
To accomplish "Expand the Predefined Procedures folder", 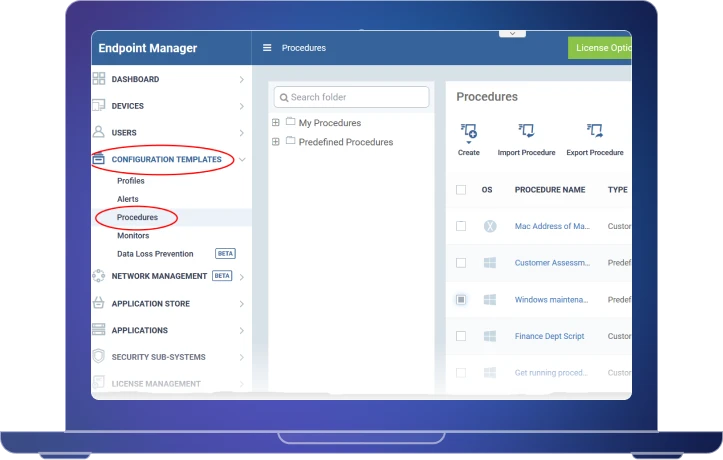I will (276, 142).
